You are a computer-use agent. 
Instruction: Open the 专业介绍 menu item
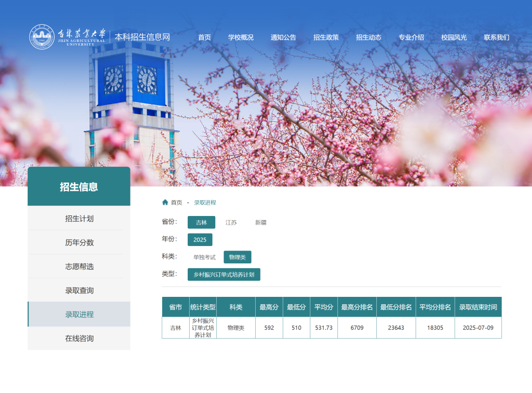point(411,37)
